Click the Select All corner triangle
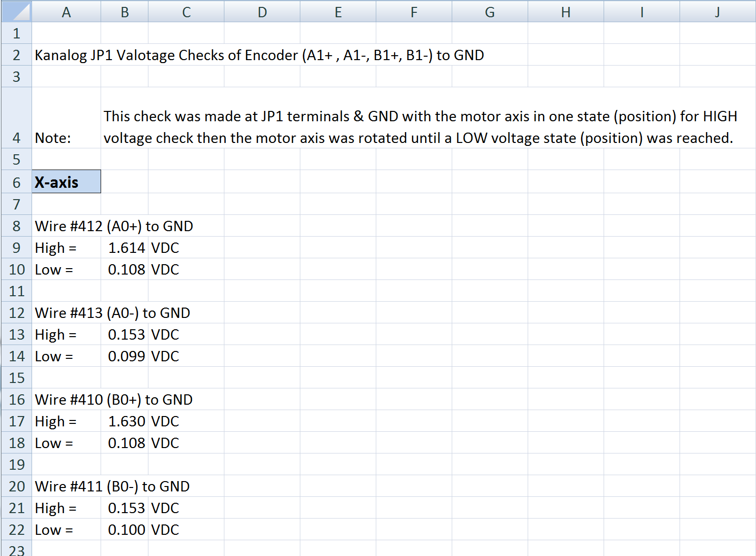Image resolution: width=756 pixels, height=556 pixels. (x=15, y=11)
